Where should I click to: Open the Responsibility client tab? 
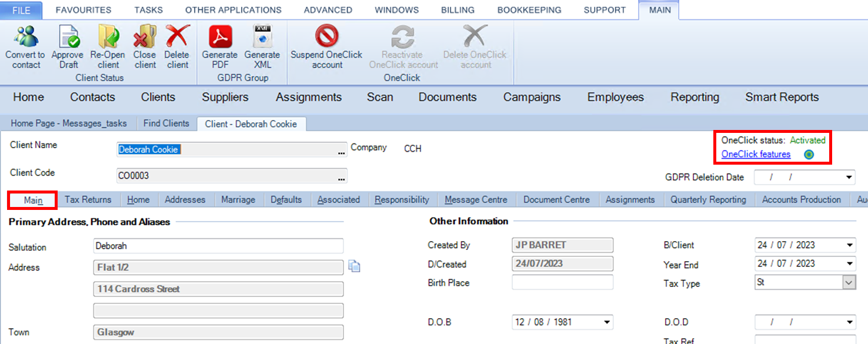point(402,200)
